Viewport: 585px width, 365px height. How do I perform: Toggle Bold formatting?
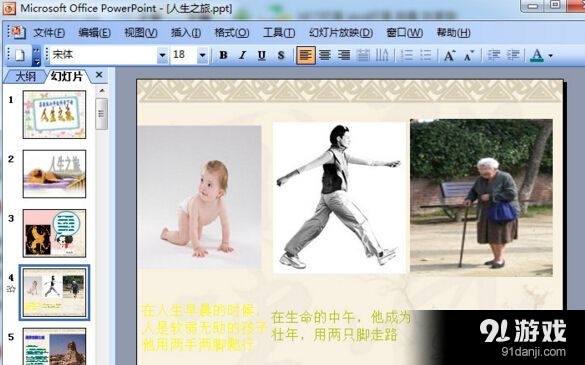point(223,55)
